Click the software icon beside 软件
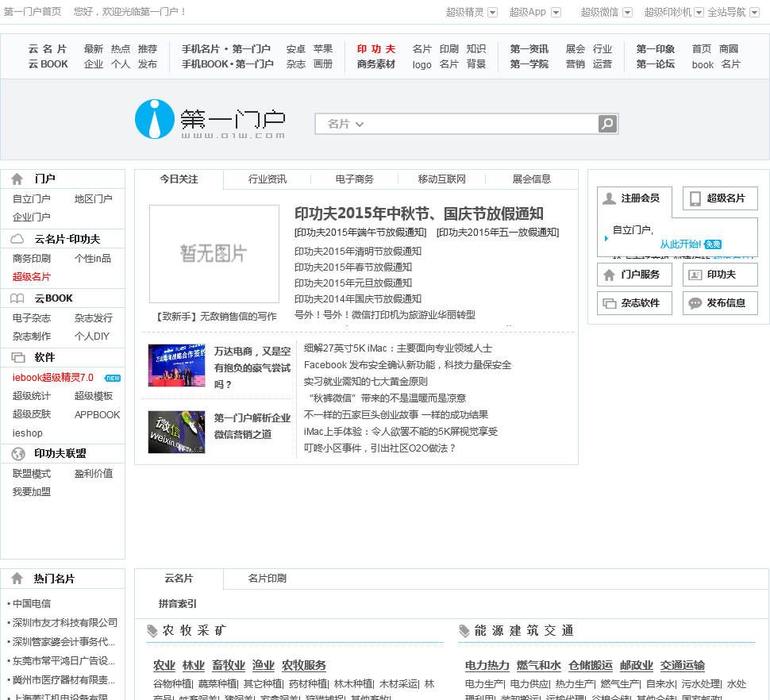Viewport: 770px width, 700px height. pyautogui.click(x=17, y=358)
